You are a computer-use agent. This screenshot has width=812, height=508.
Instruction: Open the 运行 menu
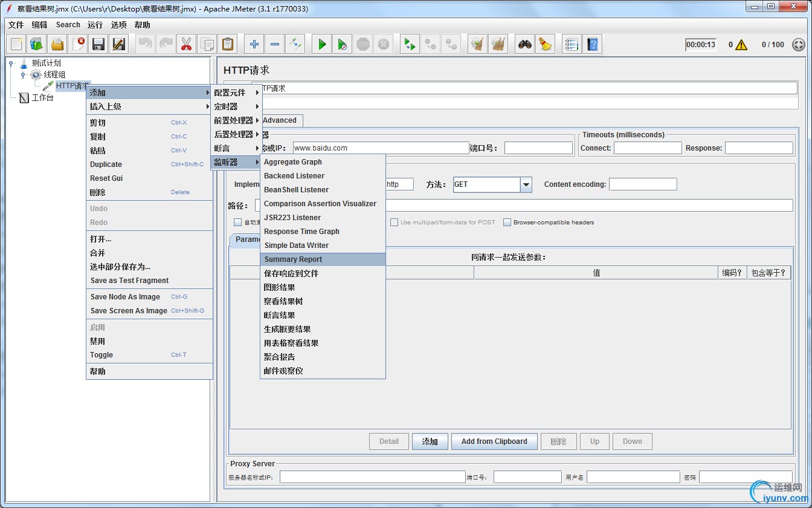pyautogui.click(x=95, y=25)
